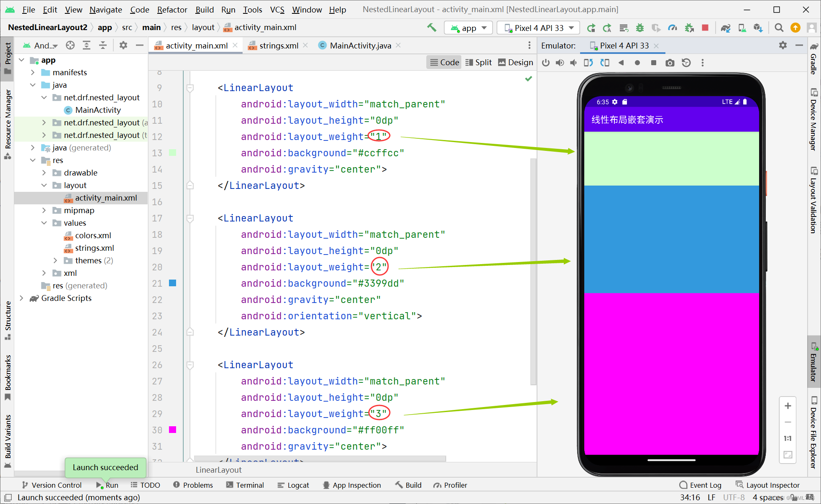
Task: Select the Code view mode
Action: pyautogui.click(x=444, y=62)
